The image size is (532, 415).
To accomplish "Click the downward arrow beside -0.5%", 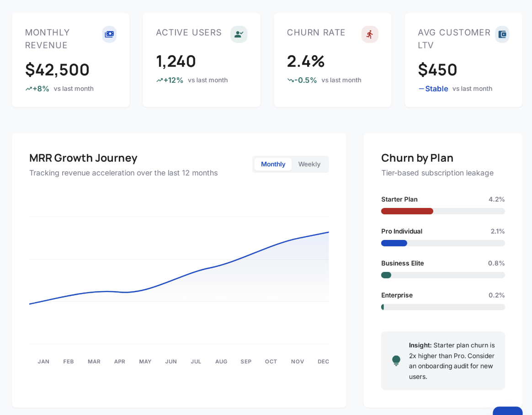I will 290,80.
